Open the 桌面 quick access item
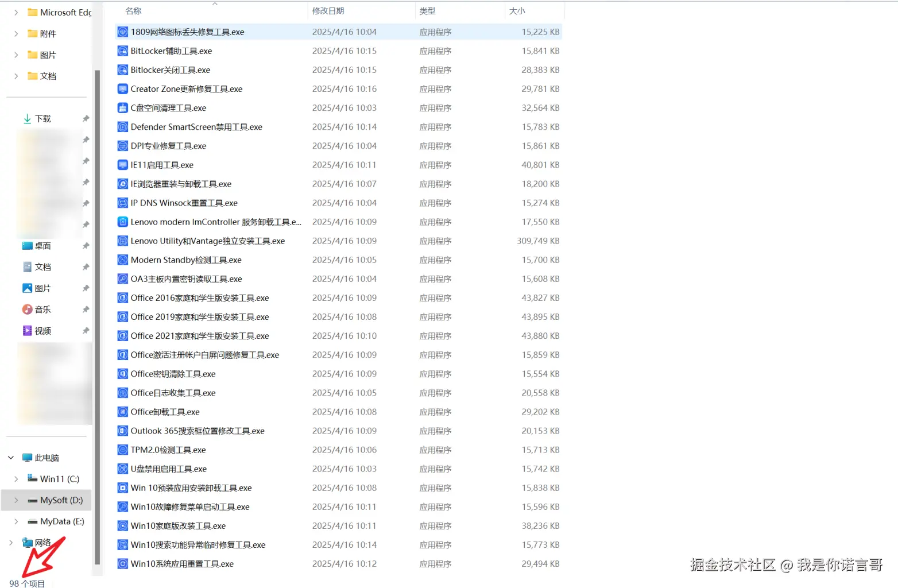This screenshot has height=588, width=898. pos(42,246)
